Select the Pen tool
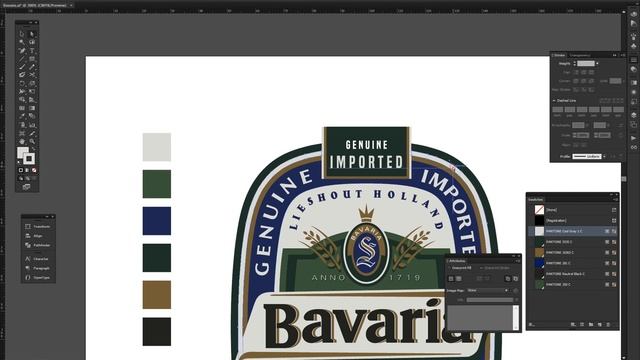The width and height of the screenshot is (640, 360). 22,51
